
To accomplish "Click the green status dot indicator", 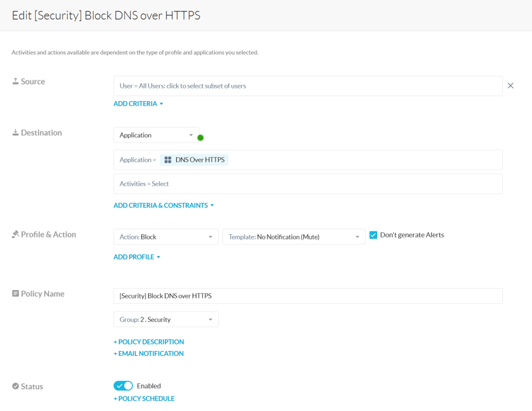I will click(200, 138).
